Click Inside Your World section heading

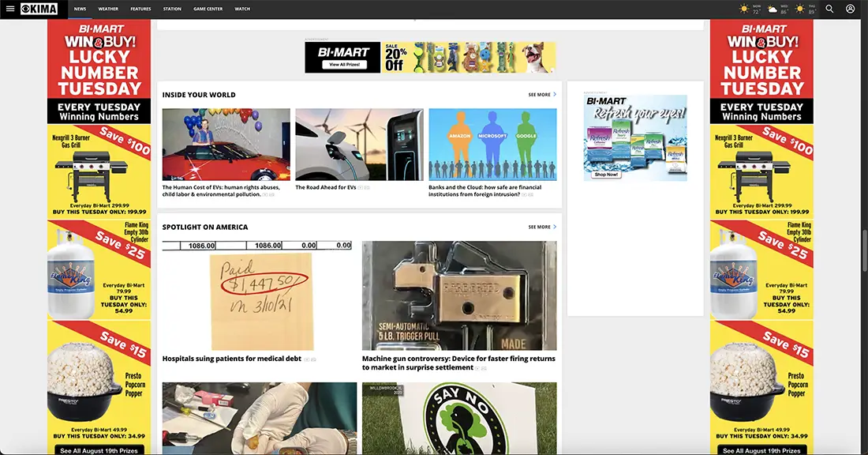click(x=199, y=95)
